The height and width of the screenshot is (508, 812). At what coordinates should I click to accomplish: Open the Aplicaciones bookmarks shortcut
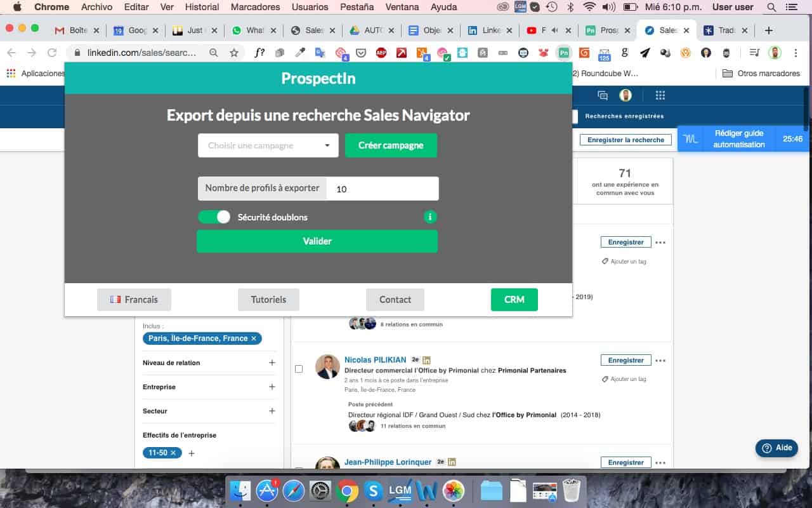click(x=36, y=74)
